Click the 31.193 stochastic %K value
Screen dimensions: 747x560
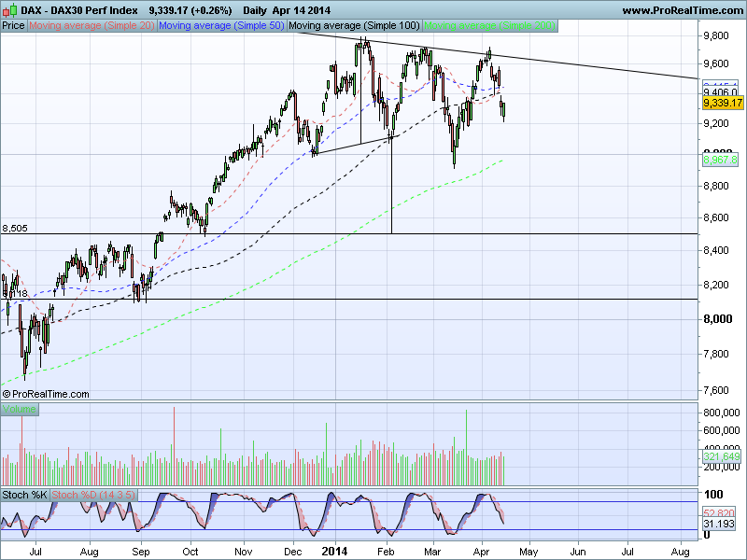[719, 524]
